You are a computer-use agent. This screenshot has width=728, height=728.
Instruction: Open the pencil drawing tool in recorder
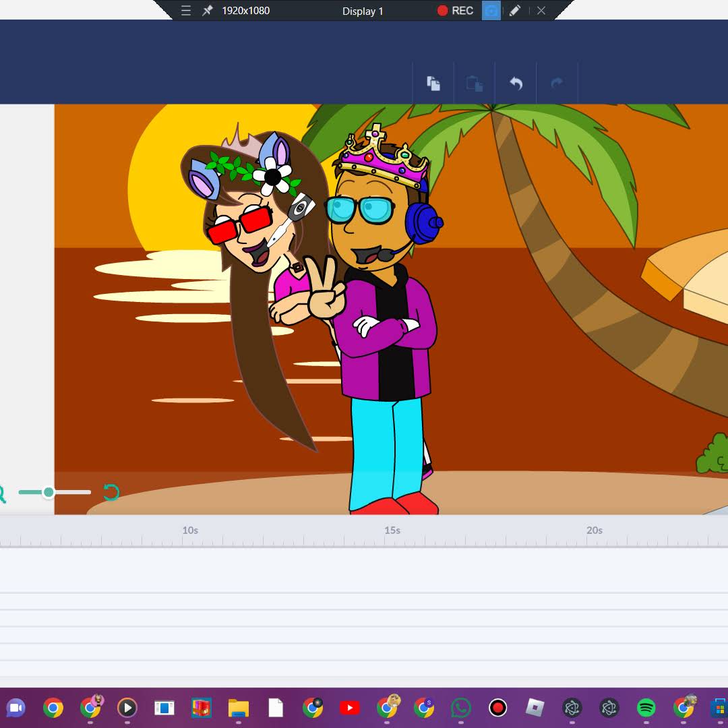(514, 11)
